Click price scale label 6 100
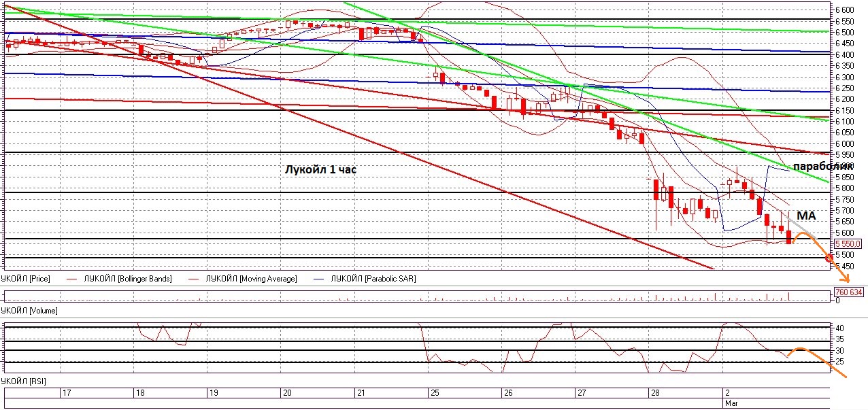The height and width of the screenshot is (410, 868). (844, 122)
